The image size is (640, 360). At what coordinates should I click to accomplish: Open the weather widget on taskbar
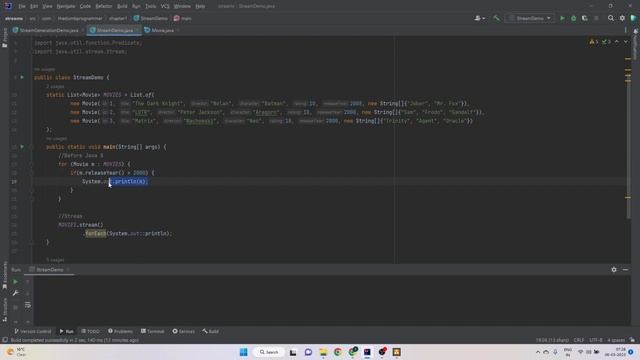coord(15,352)
